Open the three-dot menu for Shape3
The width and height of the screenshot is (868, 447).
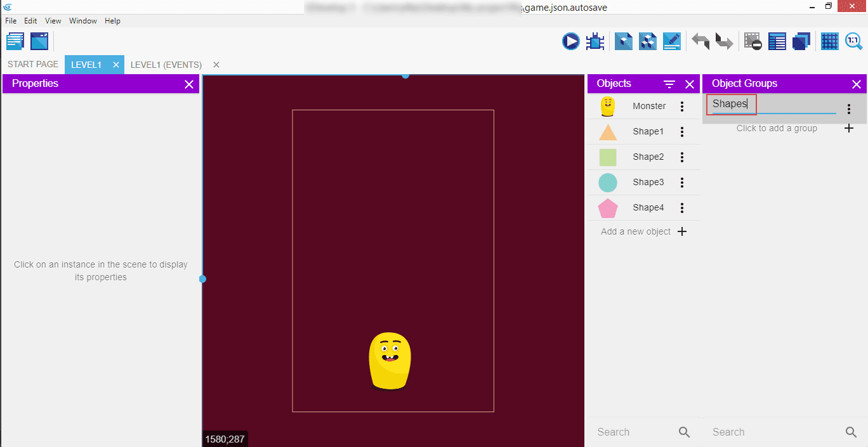pyautogui.click(x=682, y=183)
